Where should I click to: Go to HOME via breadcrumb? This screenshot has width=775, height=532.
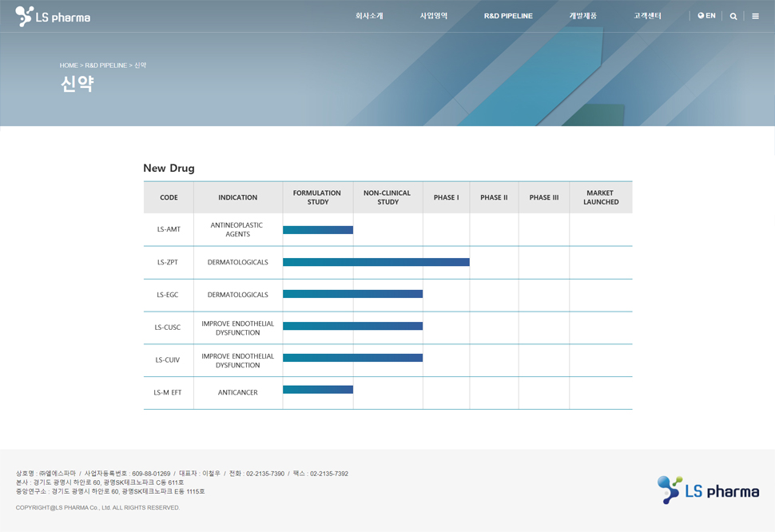pos(69,66)
